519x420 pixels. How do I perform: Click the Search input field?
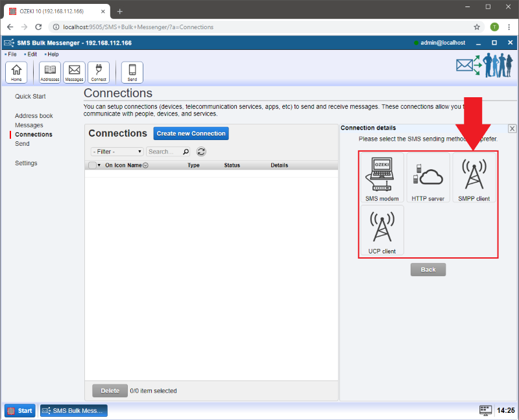[x=163, y=152]
